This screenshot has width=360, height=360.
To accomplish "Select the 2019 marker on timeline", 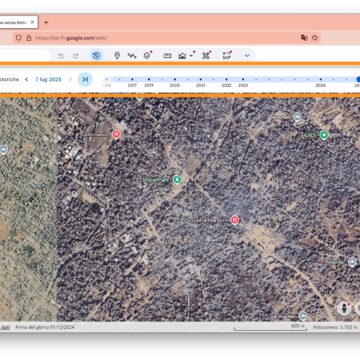I will 149,79.
